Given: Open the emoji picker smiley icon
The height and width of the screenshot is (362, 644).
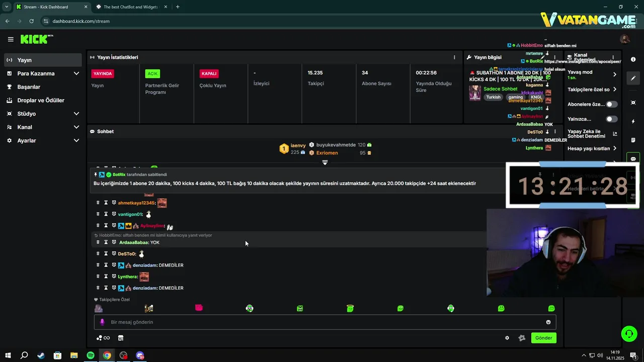Looking at the screenshot, I should pos(548,322).
